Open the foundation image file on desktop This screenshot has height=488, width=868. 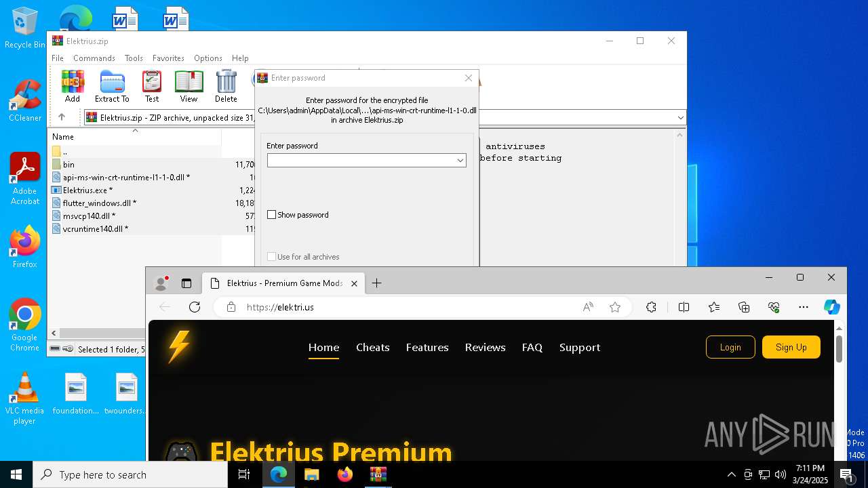[x=76, y=394]
